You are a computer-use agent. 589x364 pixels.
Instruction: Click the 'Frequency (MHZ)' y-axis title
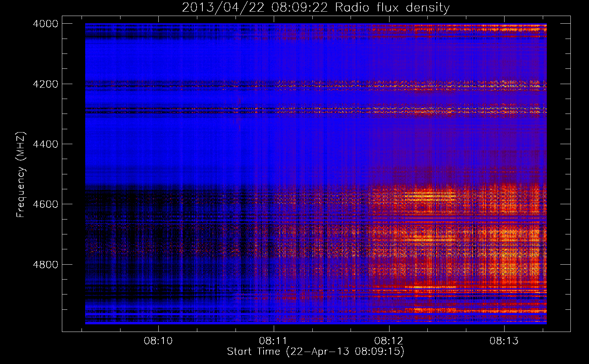pyautogui.click(x=21, y=175)
